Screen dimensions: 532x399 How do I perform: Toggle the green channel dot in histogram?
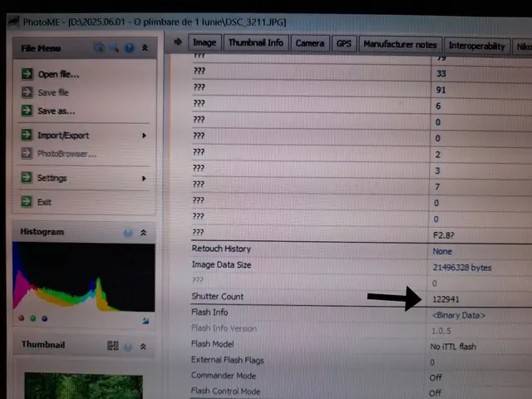[x=33, y=318]
